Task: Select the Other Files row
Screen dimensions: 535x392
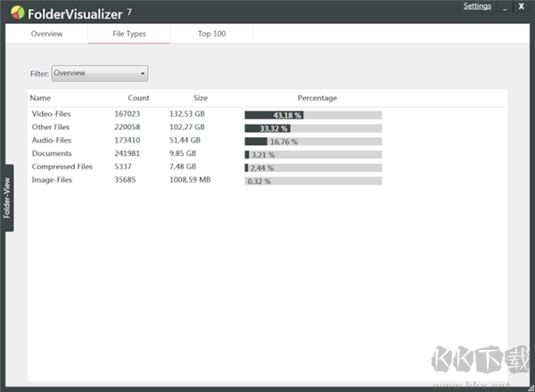Action: [267, 127]
